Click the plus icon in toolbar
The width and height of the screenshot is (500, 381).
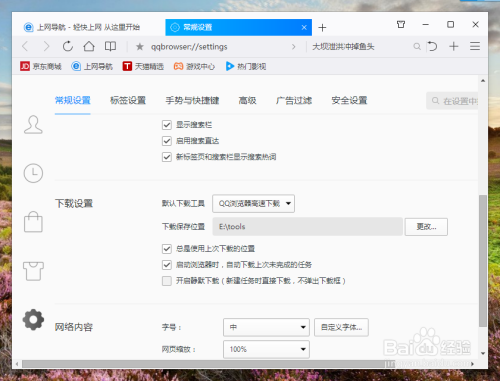[x=454, y=46]
